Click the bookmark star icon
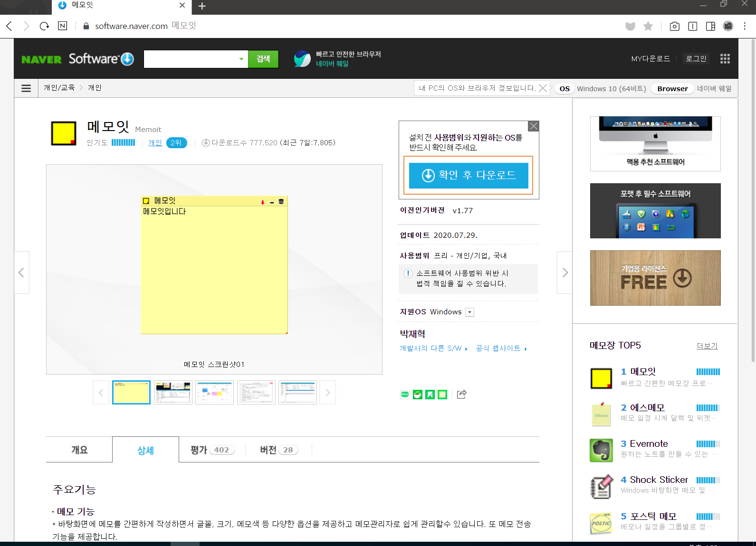 [x=648, y=27]
